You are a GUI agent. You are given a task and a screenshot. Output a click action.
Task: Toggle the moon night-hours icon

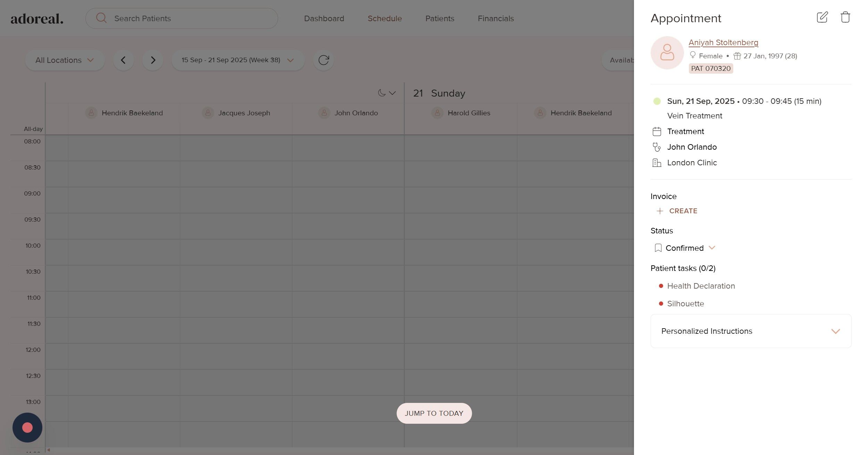(382, 93)
